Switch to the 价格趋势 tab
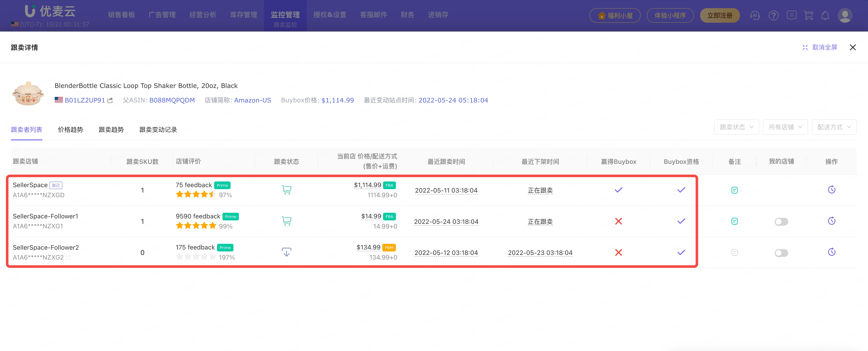Screen dimensions: 868x351 (x=70, y=130)
